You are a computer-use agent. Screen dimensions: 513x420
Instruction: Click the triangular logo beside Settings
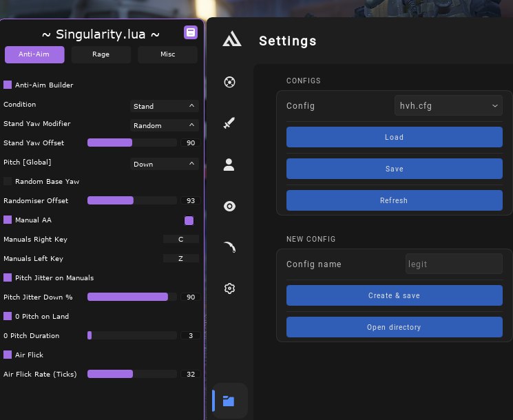[x=232, y=39]
